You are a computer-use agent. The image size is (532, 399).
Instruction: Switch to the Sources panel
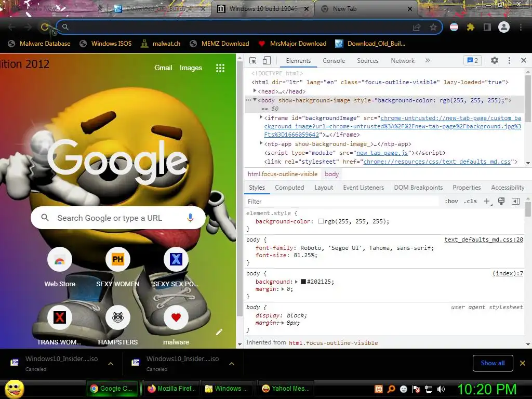coord(367,61)
